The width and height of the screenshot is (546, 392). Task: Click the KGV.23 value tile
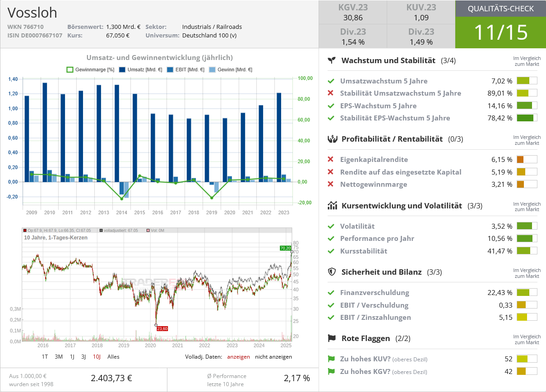coord(353,13)
